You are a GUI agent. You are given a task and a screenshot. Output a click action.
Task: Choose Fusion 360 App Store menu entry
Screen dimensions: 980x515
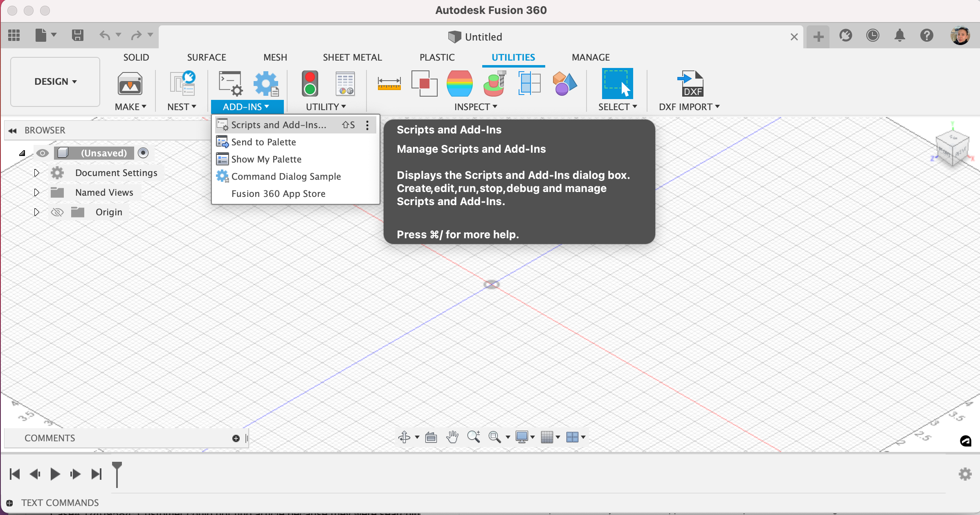[x=278, y=194]
